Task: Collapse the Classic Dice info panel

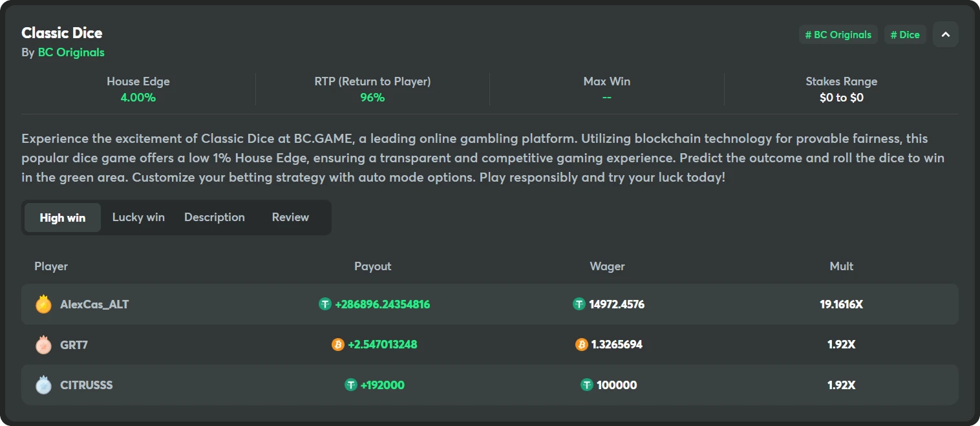Action: click(x=945, y=34)
